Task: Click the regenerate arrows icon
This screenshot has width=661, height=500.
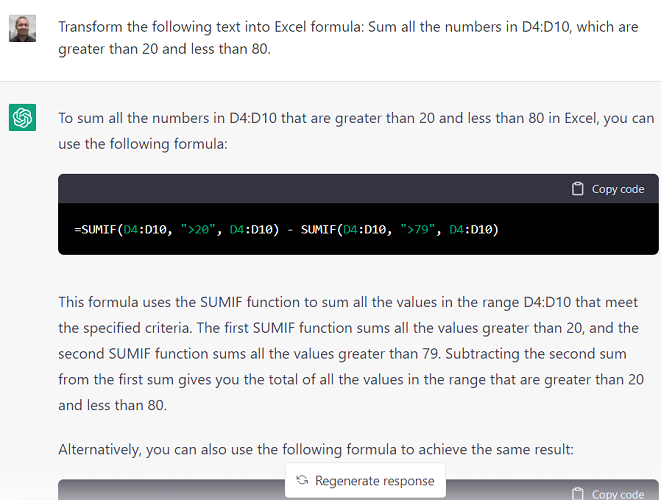Action: pyautogui.click(x=302, y=480)
